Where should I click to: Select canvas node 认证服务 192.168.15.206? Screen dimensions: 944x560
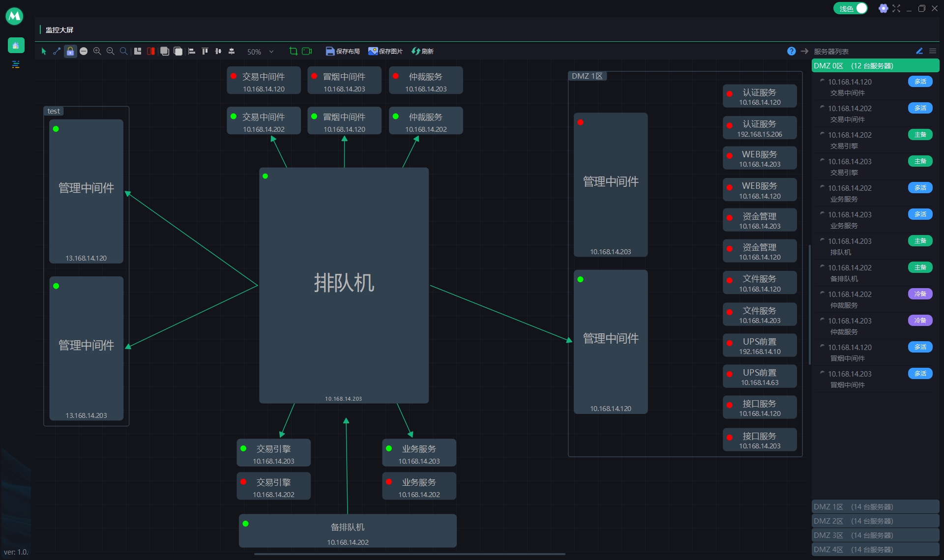point(760,128)
